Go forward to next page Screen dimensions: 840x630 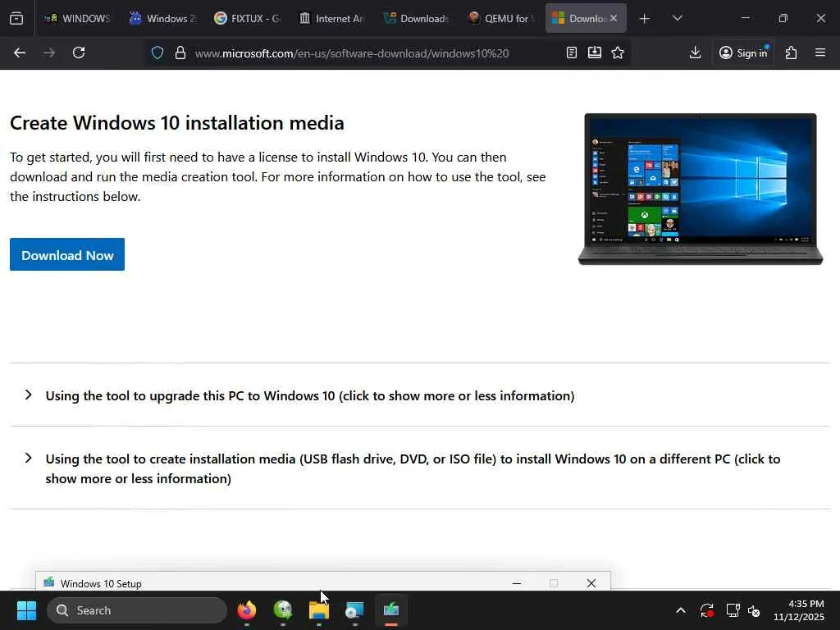49,52
